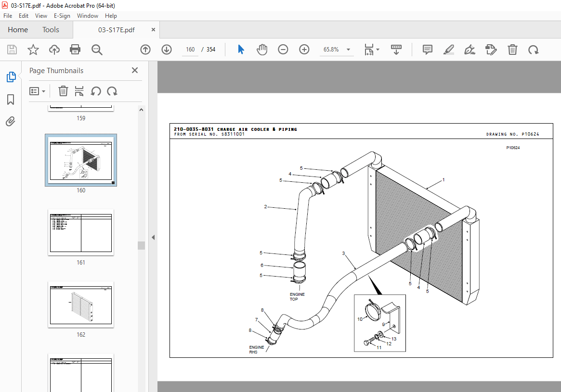Open the Bookmarks panel icon
Image resolution: width=561 pixels, height=392 pixels.
pos(11,100)
